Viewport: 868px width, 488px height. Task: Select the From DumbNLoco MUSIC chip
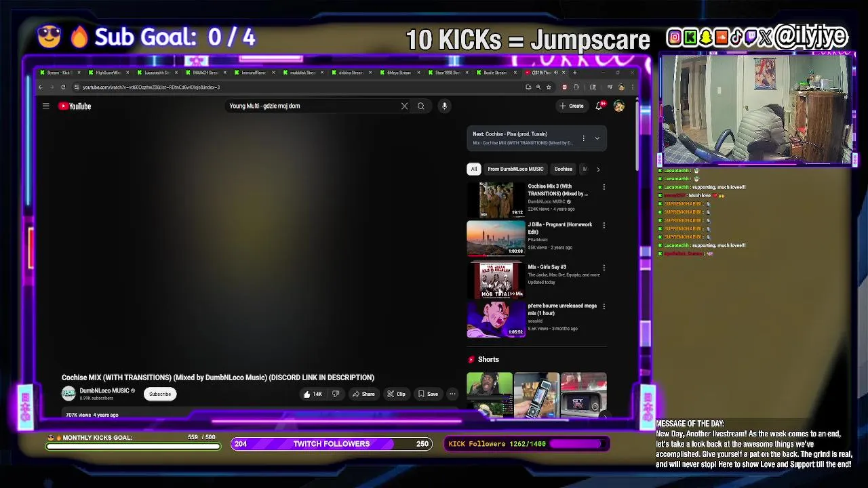[x=515, y=169]
